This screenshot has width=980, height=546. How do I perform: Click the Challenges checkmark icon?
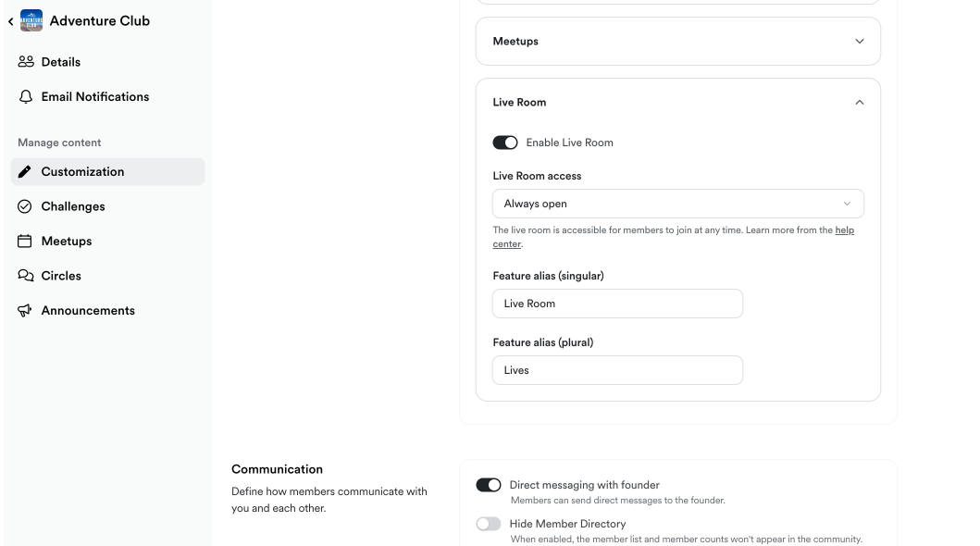pyautogui.click(x=25, y=206)
